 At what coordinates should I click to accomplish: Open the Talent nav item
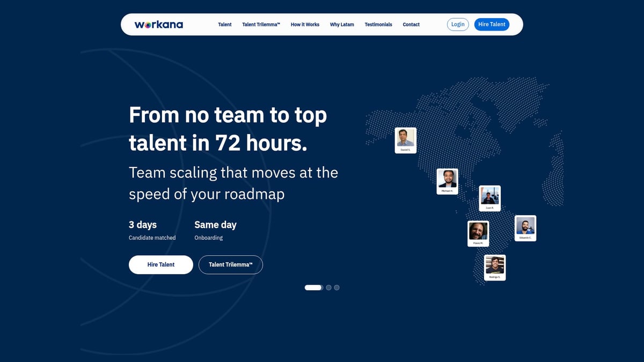tap(224, 24)
